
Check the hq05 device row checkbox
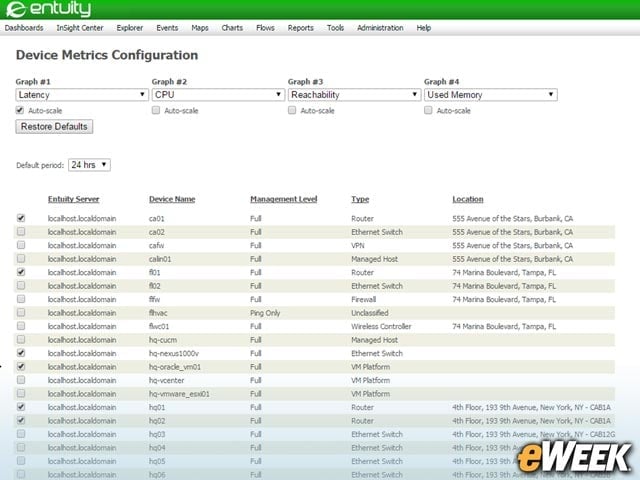[21, 461]
